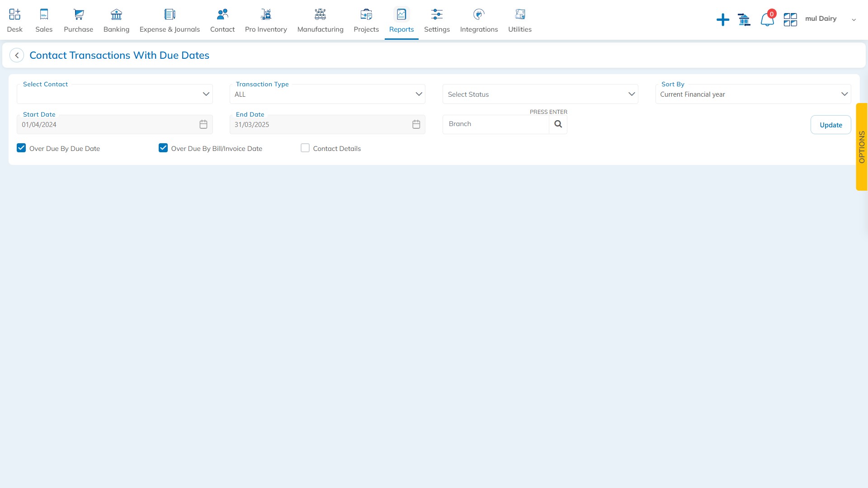Click the End Date field

click(327, 124)
